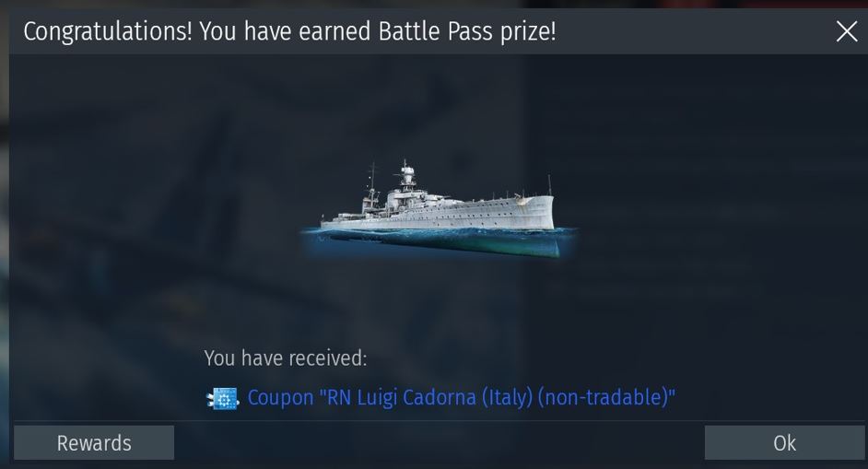The image size is (868, 469).
Task: Open the RN Luigi Cadorna coupon link
Action: click(x=461, y=397)
